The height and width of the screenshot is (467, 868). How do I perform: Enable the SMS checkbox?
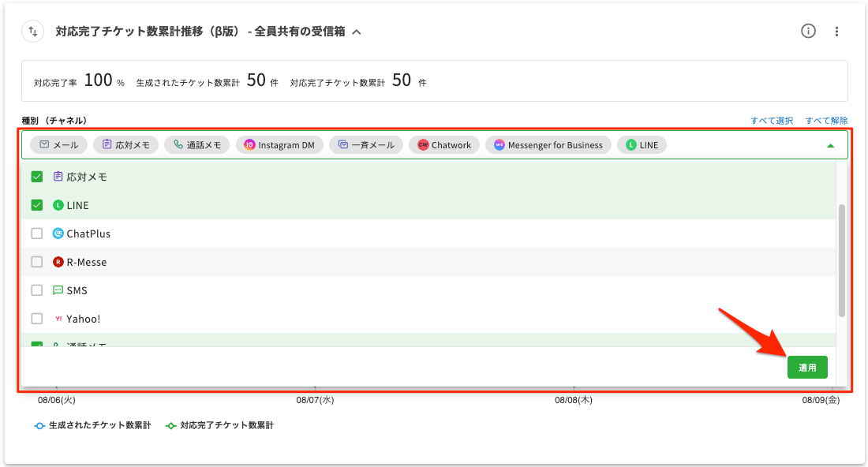click(x=36, y=290)
